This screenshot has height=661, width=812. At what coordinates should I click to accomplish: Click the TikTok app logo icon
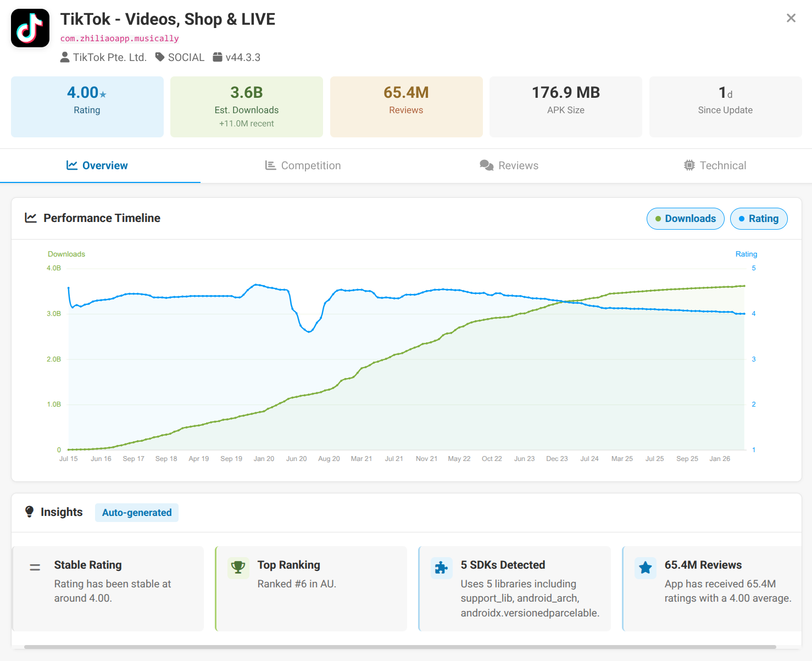pyautogui.click(x=30, y=28)
